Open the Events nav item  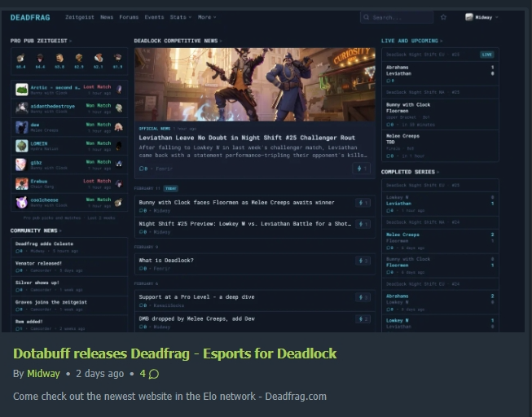point(154,17)
